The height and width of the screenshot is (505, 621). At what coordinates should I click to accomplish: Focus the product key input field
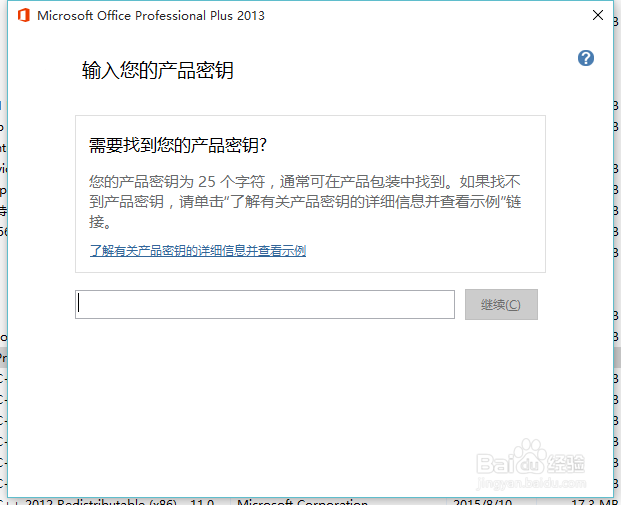coord(265,304)
